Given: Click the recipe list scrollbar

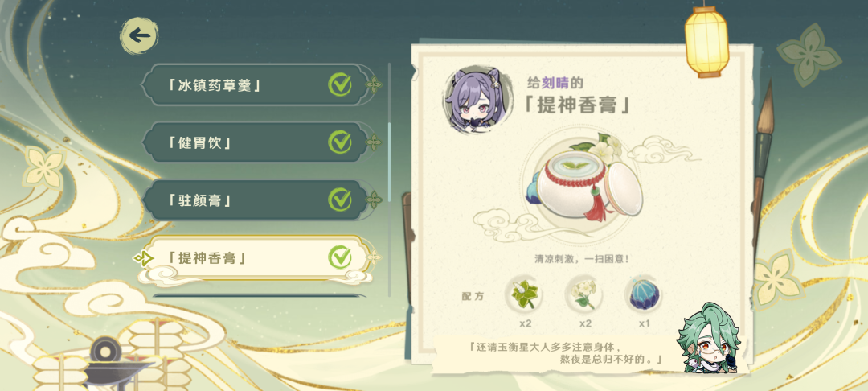Looking at the screenshot, I should (x=389, y=180).
